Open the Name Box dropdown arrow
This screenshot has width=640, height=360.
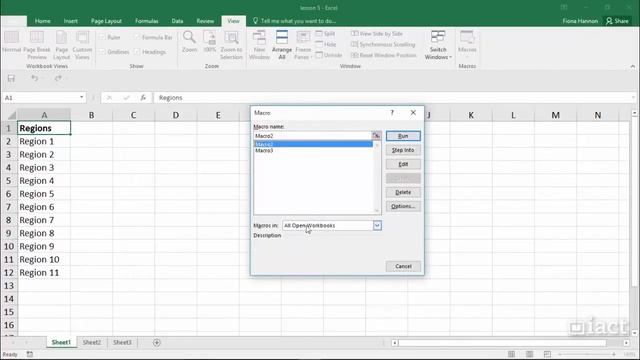click(82, 98)
